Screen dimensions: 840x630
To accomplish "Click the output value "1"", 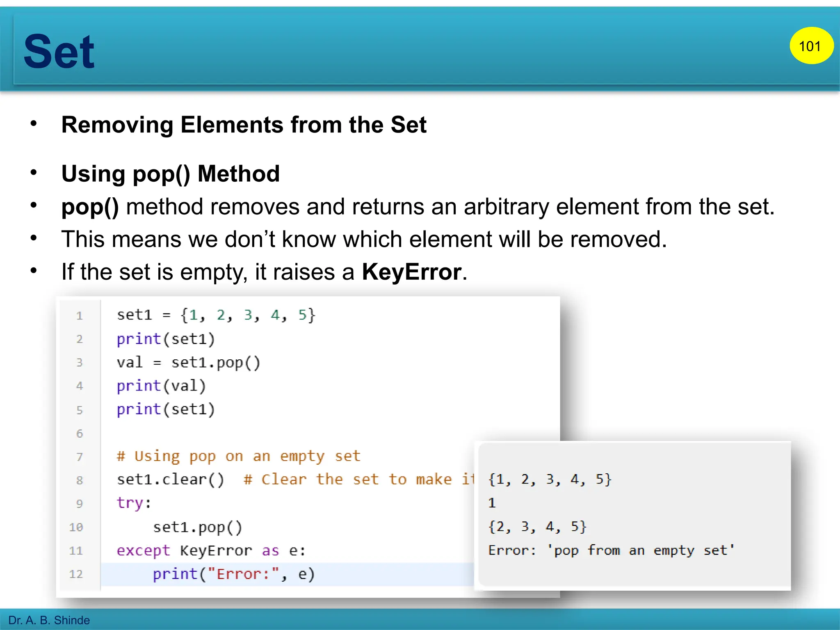I will point(492,503).
